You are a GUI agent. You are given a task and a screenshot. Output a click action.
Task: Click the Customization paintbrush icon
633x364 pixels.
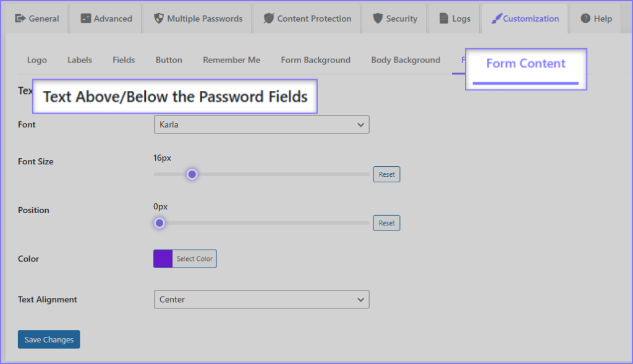coord(496,19)
